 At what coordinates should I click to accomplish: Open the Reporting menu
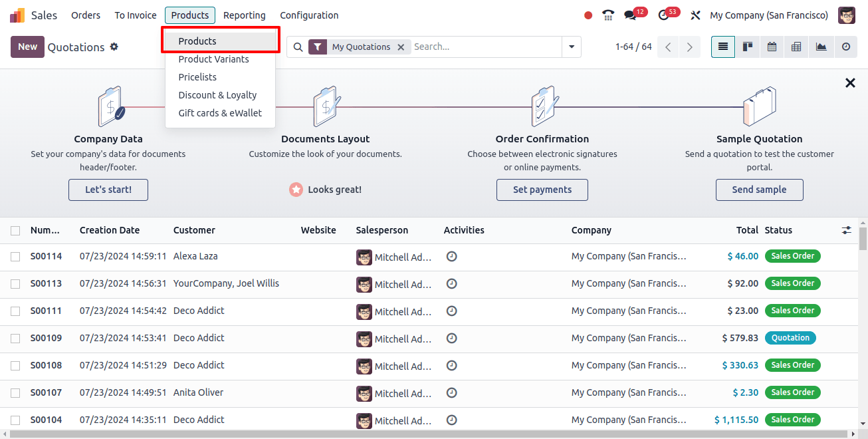point(245,15)
